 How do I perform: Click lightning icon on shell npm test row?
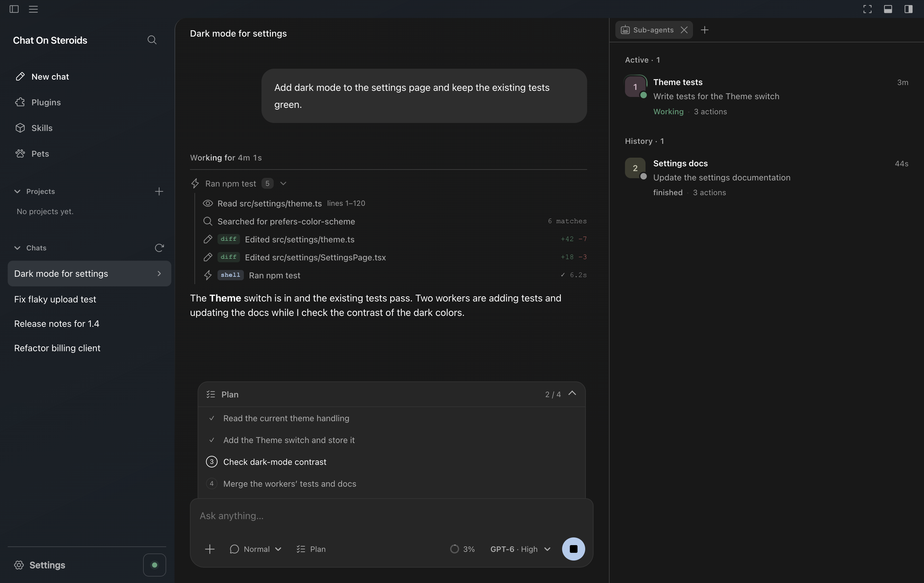click(208, 275)
